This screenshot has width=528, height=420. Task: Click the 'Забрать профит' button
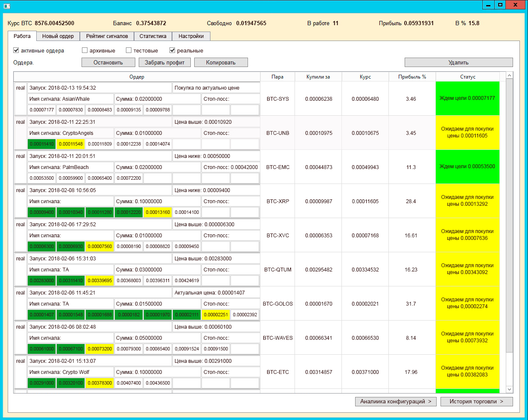[164, 63]
